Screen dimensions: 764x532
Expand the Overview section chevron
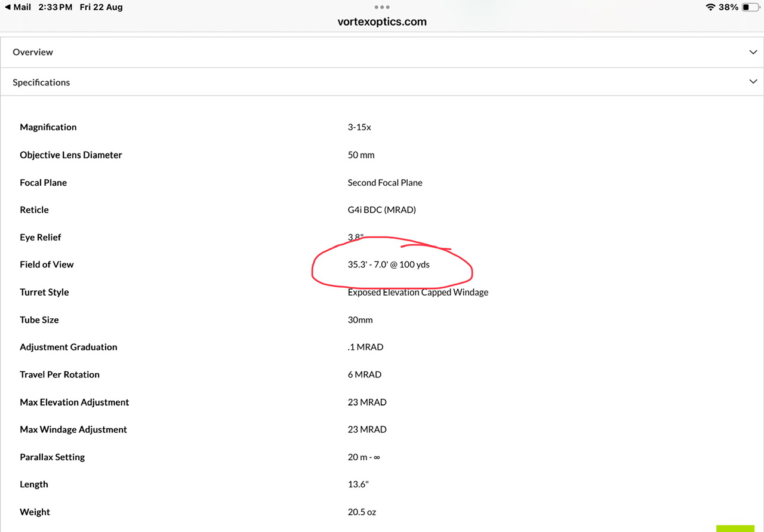[x=753, y=52]
